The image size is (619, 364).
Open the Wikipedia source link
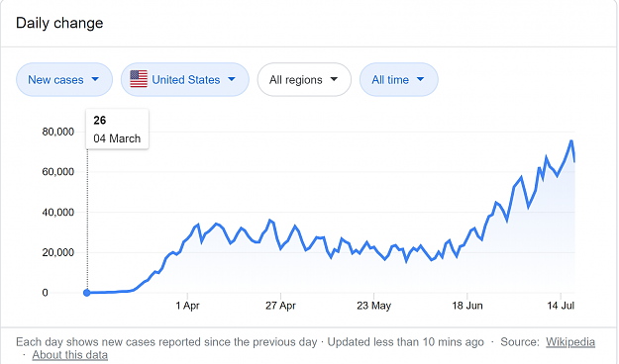[x=570, y=342]
